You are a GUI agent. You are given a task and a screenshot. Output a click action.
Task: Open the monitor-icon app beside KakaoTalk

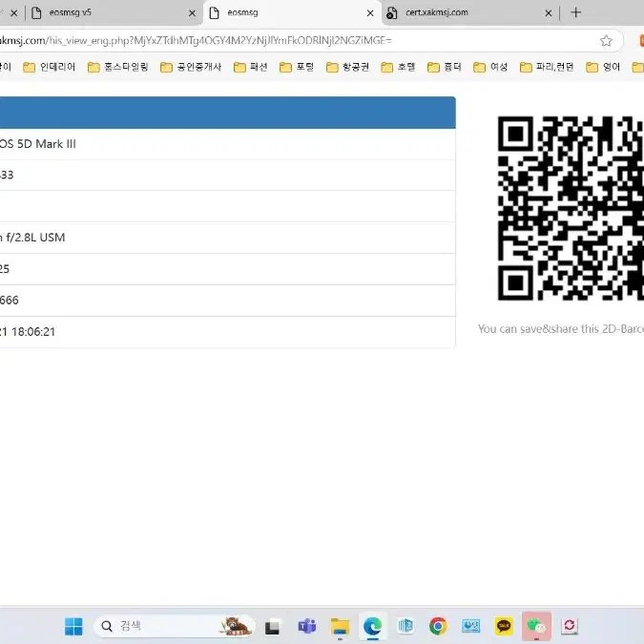pos(471,626)
